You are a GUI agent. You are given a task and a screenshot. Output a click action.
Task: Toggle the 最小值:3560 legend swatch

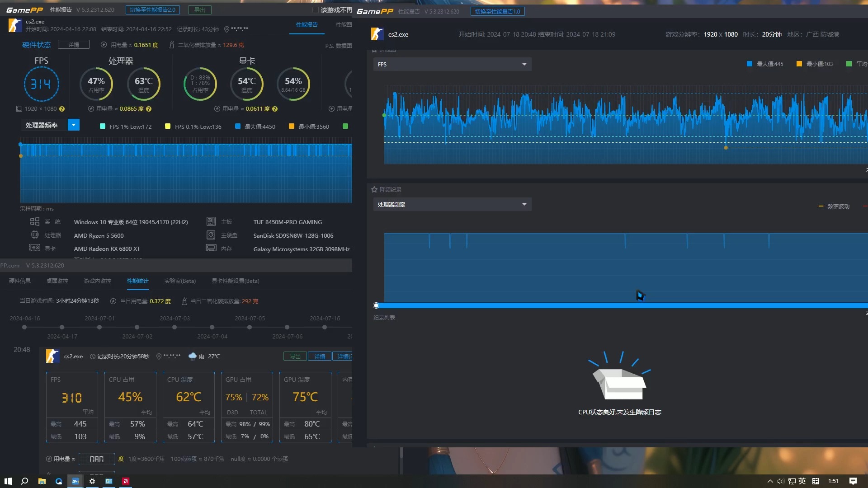click(x=292, y=127)
